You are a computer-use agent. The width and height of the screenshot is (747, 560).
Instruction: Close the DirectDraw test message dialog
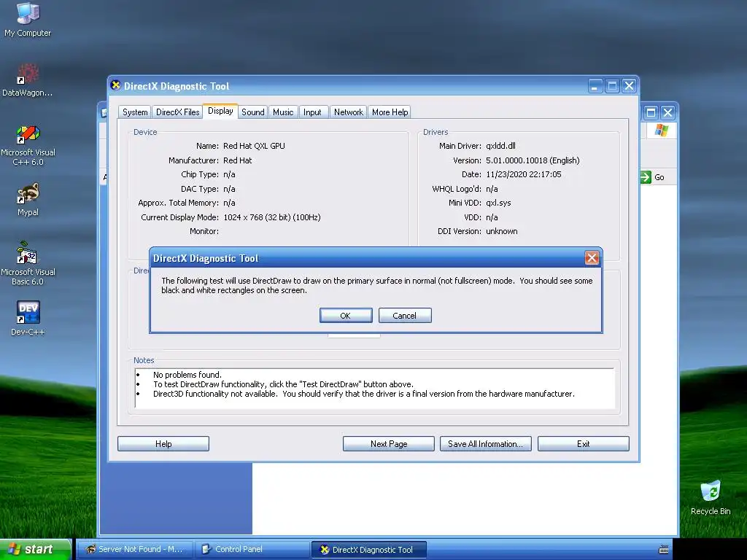592,258
